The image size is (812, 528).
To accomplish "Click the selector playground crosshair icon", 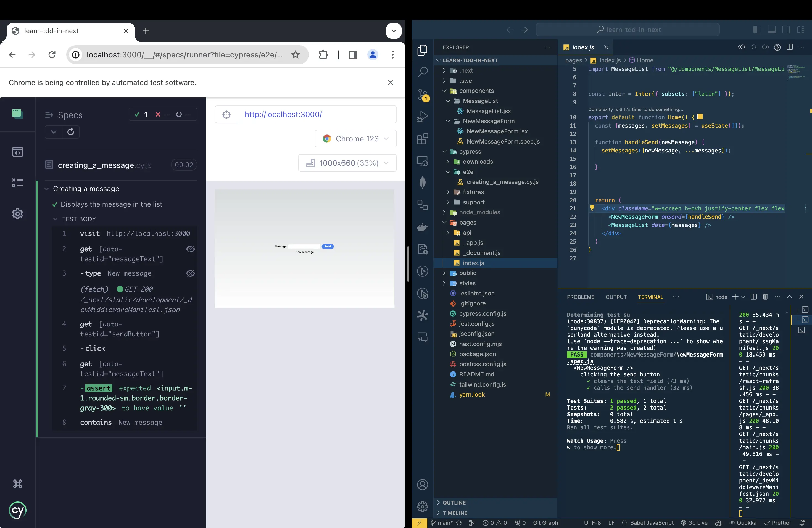I will pyautogui.click(x=226, y=115).
